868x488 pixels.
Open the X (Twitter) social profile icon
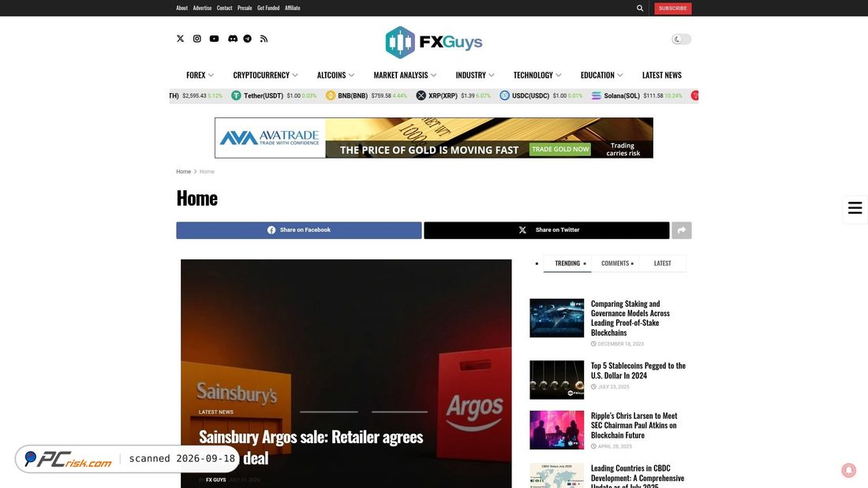pyautogui.click(x=180, y=39)
